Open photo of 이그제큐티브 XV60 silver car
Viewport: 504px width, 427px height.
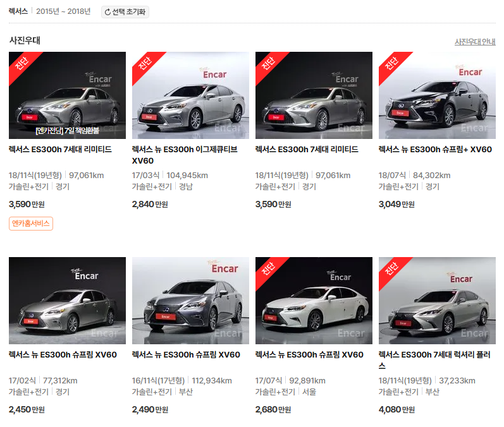point(190,95)
